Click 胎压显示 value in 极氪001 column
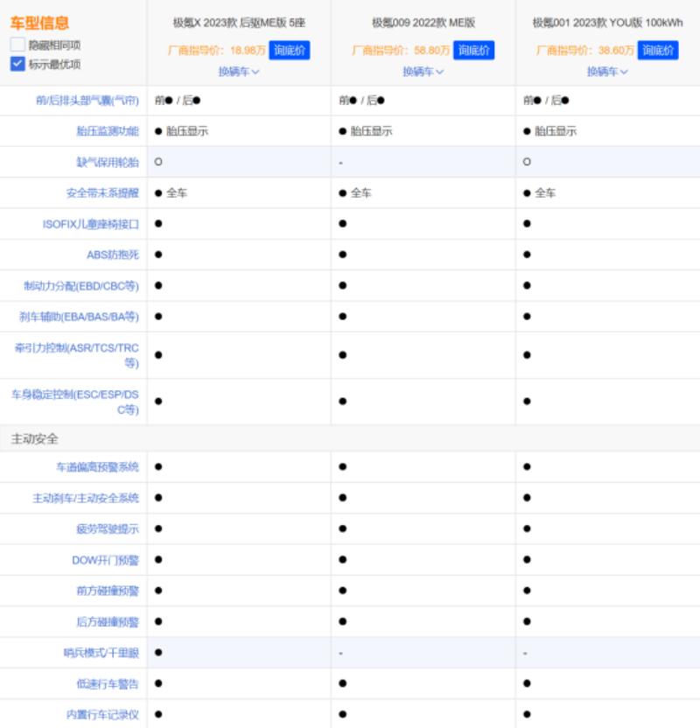700x728 pixels. (x=556, y=131)
